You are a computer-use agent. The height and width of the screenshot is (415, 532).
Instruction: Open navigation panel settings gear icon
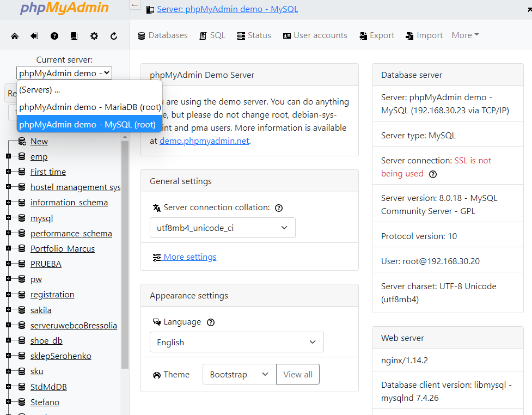click(x=94, y=36)
